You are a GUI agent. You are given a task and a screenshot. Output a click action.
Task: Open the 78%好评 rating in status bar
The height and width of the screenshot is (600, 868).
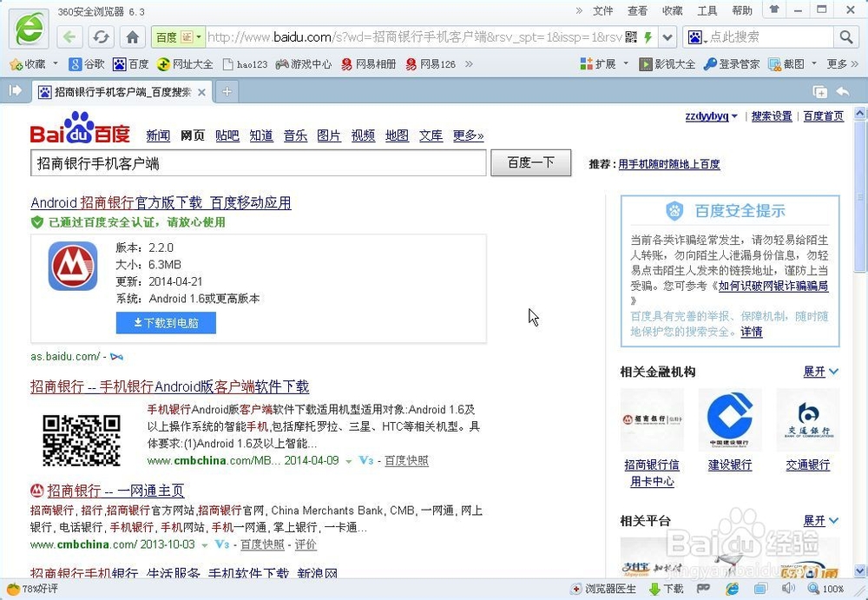[33, 589]
